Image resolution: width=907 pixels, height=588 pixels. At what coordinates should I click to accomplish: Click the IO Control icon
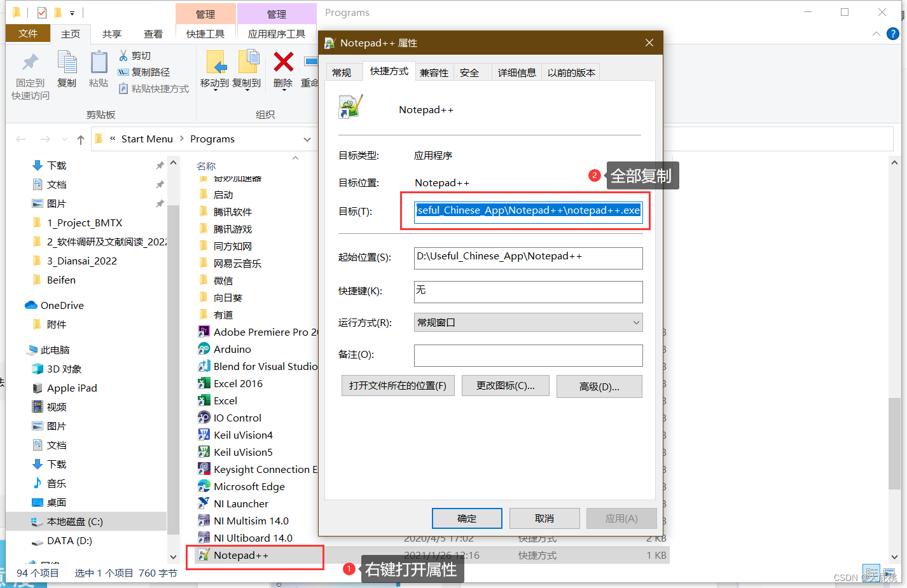pos(204,418)
